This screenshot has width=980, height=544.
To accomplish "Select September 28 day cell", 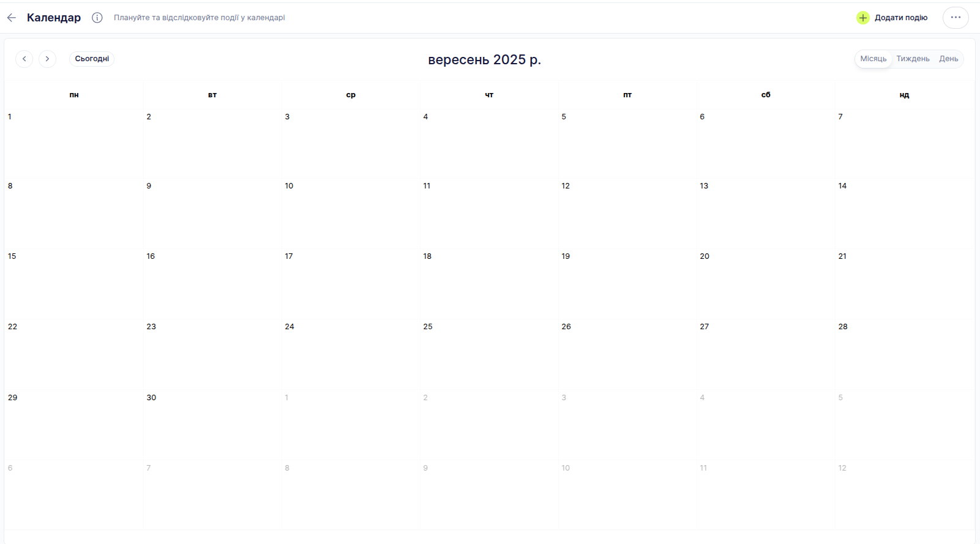I will click(904, 354).
